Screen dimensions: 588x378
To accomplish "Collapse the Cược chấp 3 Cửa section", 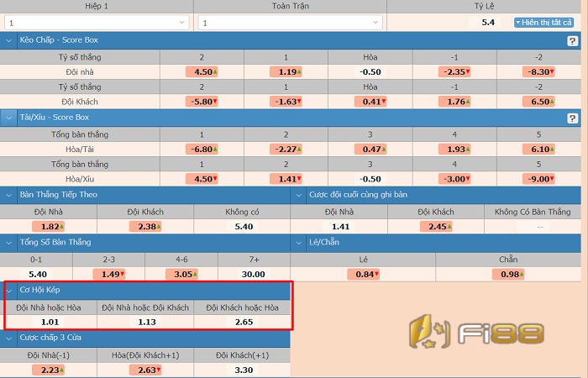I will 8,338.
